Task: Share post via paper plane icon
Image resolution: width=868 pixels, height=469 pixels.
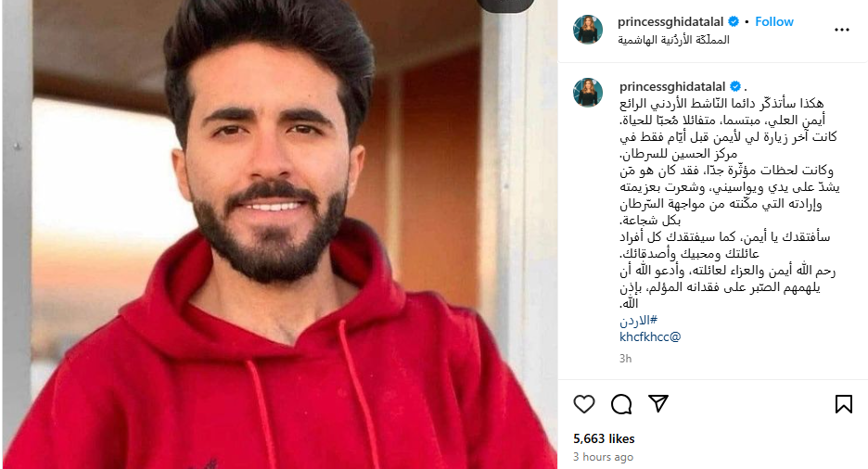Action: tap(658, 404)
